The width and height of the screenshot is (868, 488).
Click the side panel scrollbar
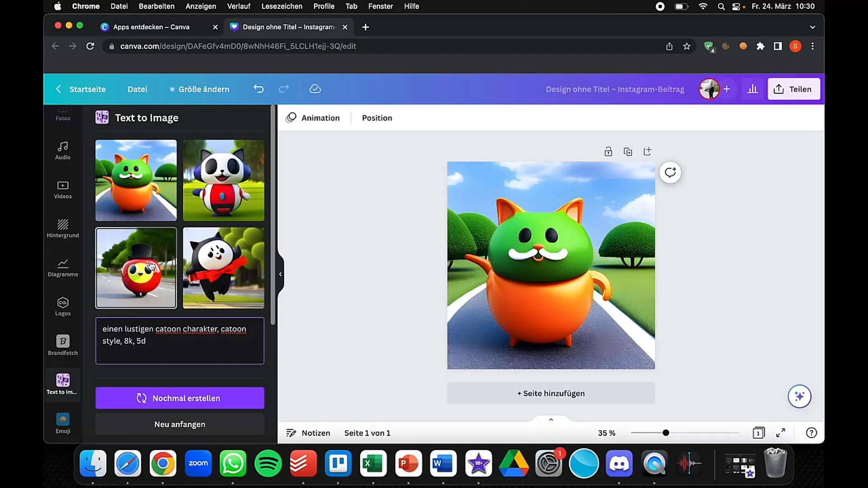pos(273,215)
